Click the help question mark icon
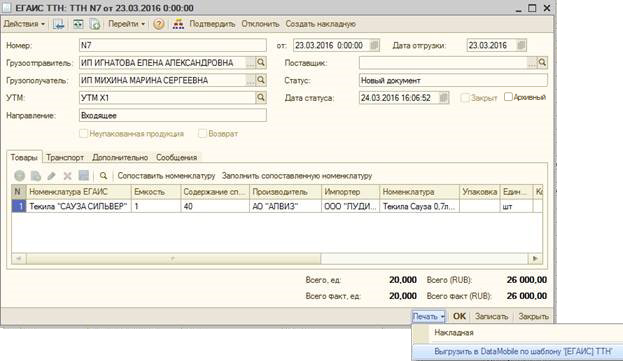 [x=158, y=24]
